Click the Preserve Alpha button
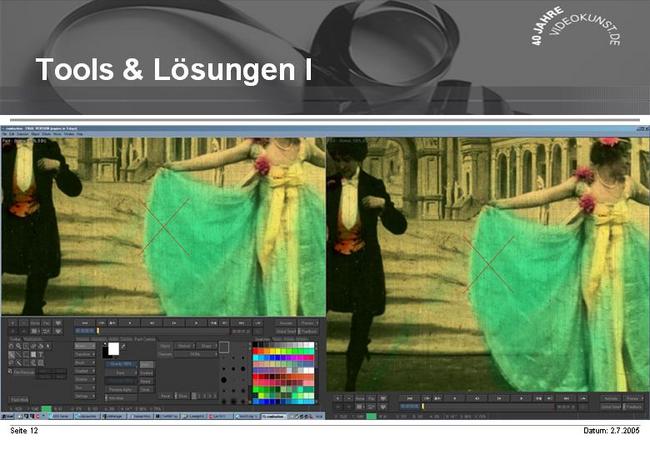 pos(121,390)
